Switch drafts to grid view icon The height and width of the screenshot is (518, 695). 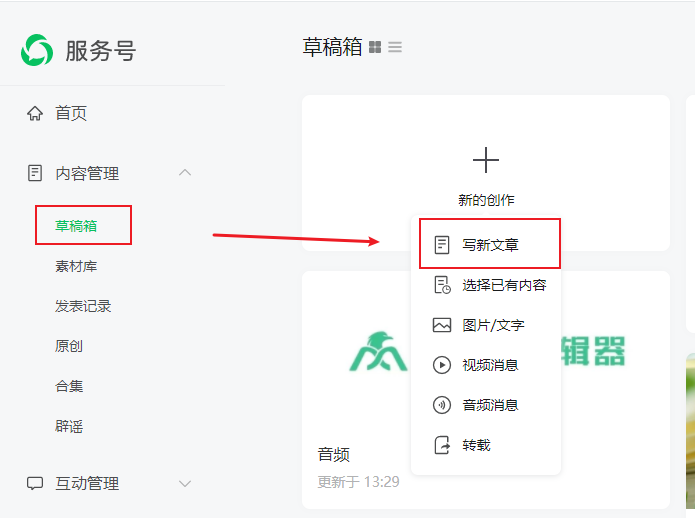[375, 47]
